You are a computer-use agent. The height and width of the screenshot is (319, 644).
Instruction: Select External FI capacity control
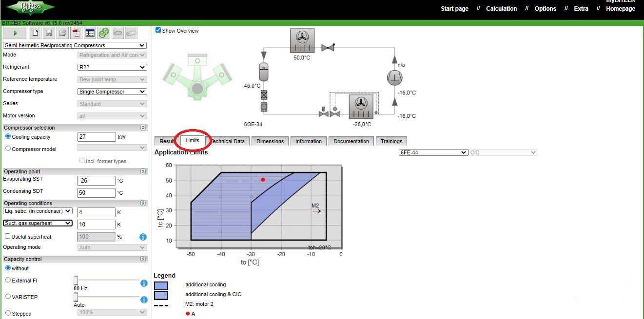tap(8, 280)
